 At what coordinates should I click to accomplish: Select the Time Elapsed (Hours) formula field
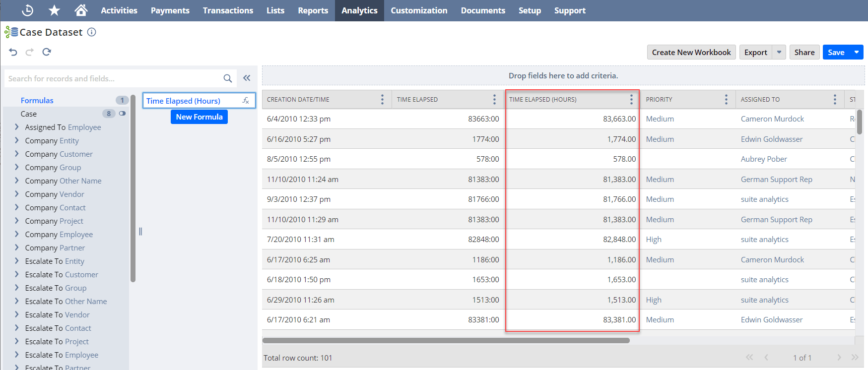[x=199, y=101]
